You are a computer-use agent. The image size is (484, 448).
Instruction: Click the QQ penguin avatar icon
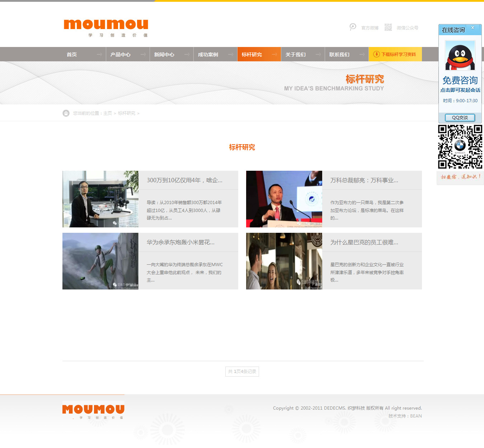pos(460,56)
